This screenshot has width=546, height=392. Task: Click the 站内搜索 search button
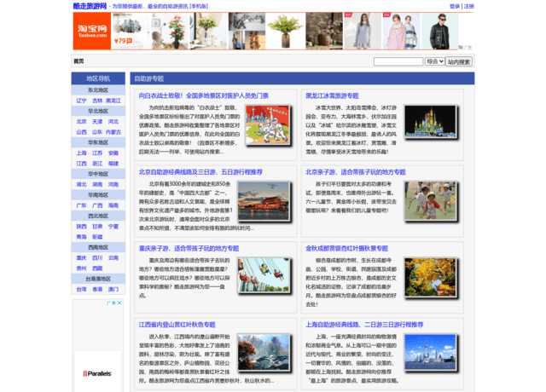[460, 61]
